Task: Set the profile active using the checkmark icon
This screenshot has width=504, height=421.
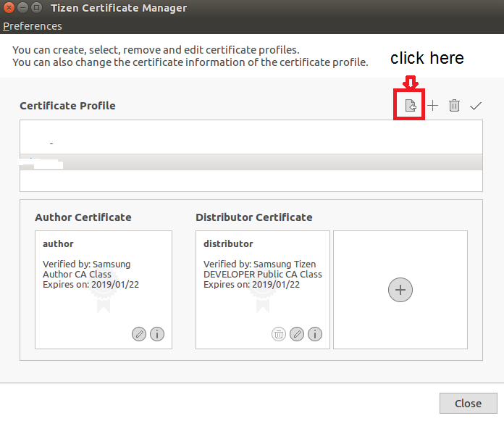Action: tap(476, 106)
